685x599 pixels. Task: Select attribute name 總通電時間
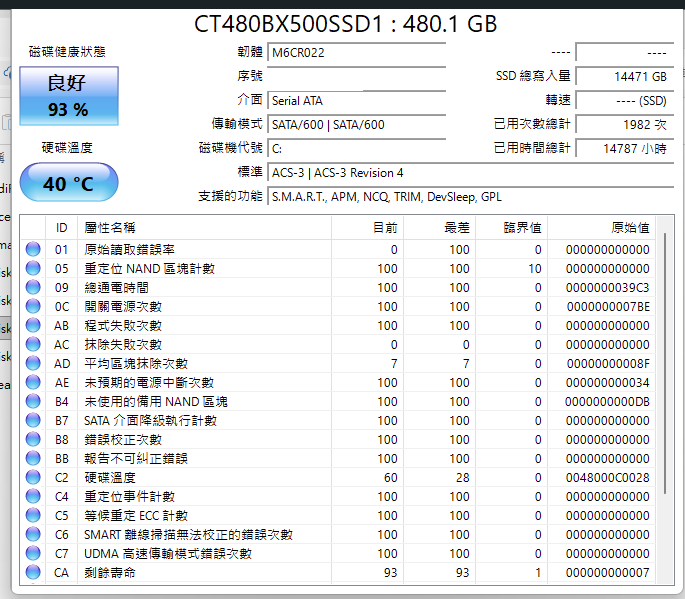(116, 287)
